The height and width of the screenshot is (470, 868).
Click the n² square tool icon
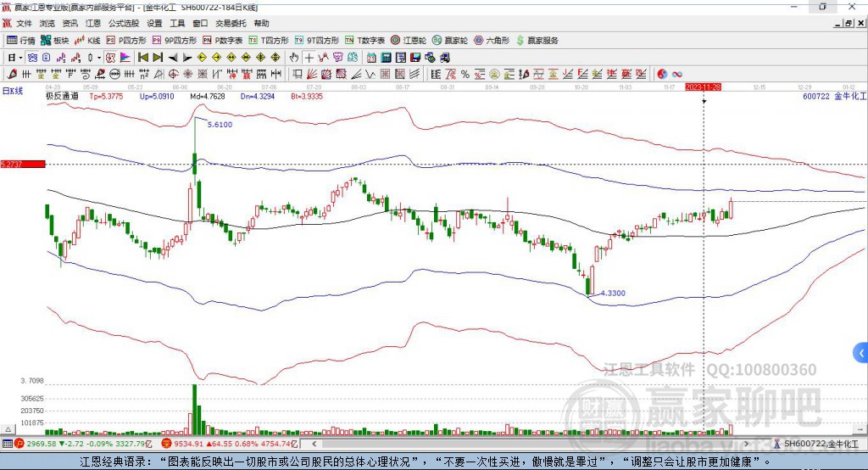click(x=144, y=74)
